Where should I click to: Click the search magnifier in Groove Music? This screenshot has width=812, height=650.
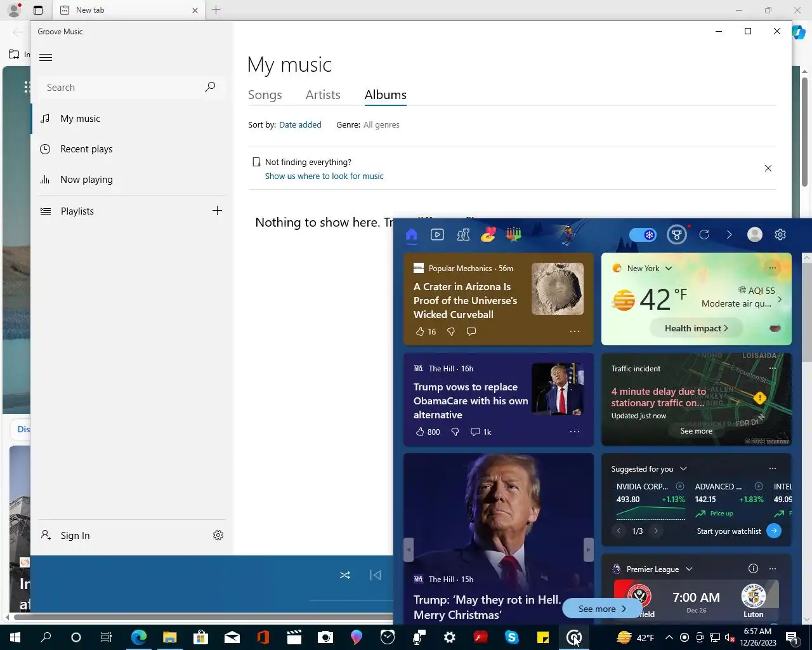pos(210,87)
